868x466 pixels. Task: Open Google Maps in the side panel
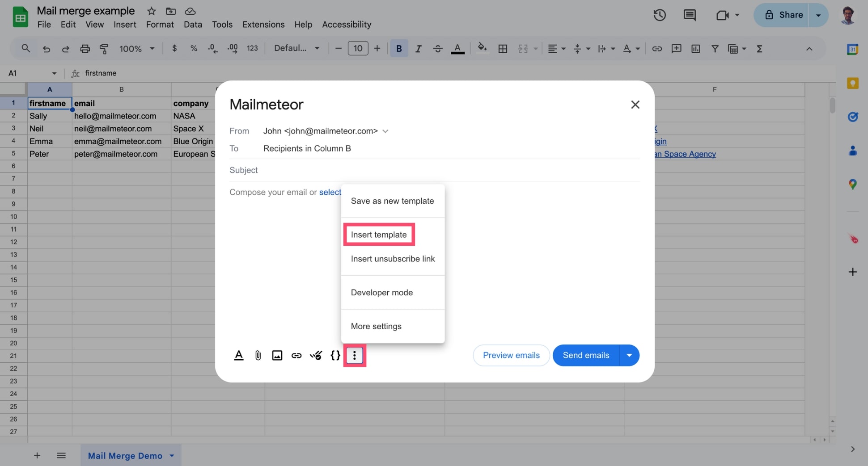853,184
